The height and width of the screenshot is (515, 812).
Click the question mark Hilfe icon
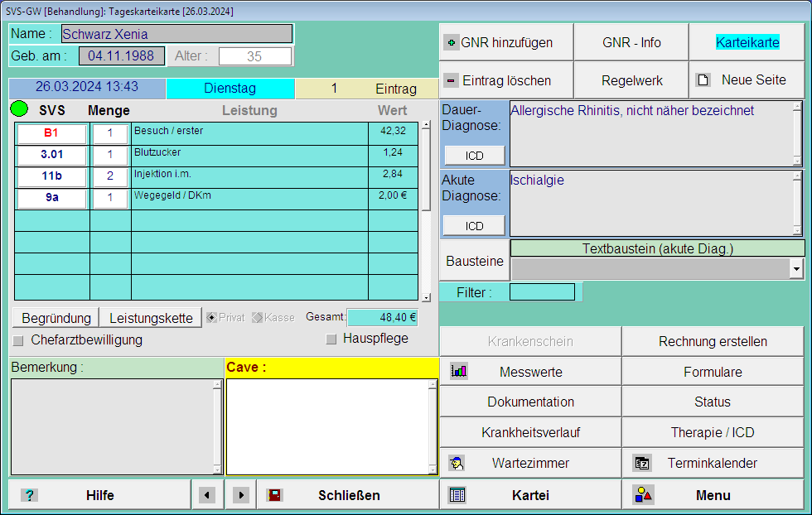click(x=29, y=495)
